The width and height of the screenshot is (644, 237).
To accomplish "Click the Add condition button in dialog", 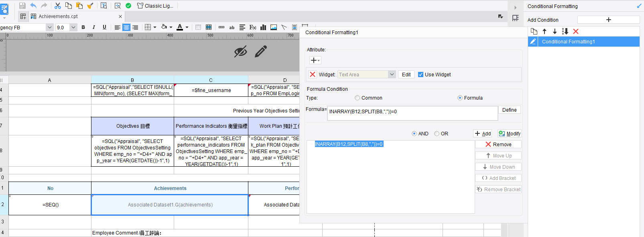I will (483, 133).
